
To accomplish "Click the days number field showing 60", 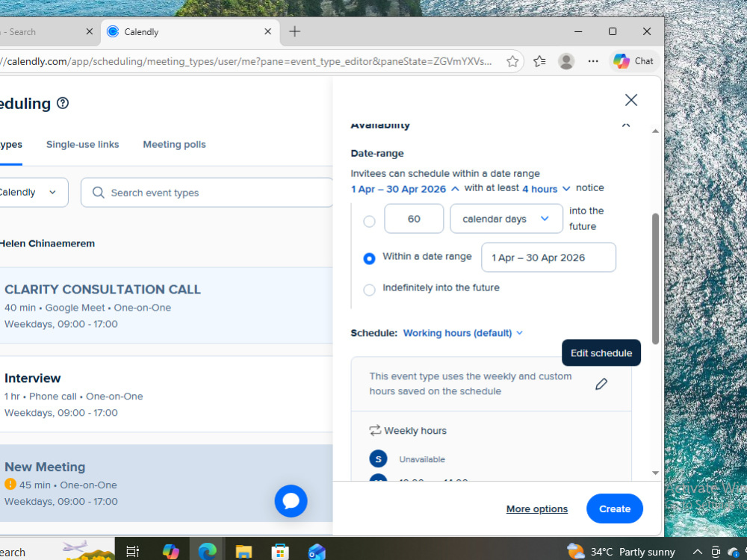I will pos(414,219).
